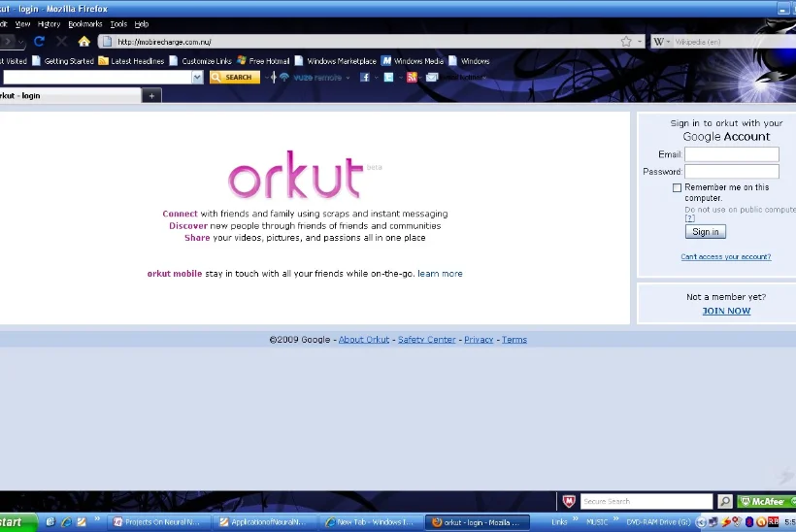Open the Tools menu
Viewport: 796px width, 532px height.
point(118,23)
